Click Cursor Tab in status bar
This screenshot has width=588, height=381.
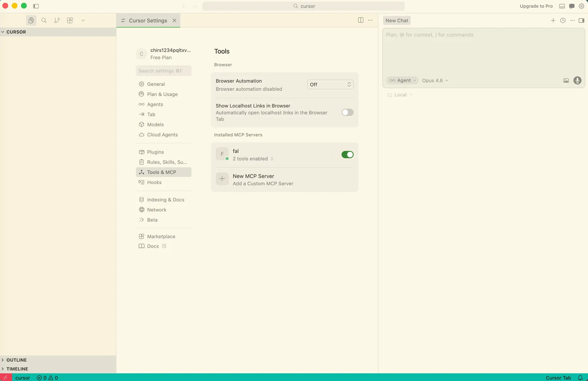pos(558,378)
